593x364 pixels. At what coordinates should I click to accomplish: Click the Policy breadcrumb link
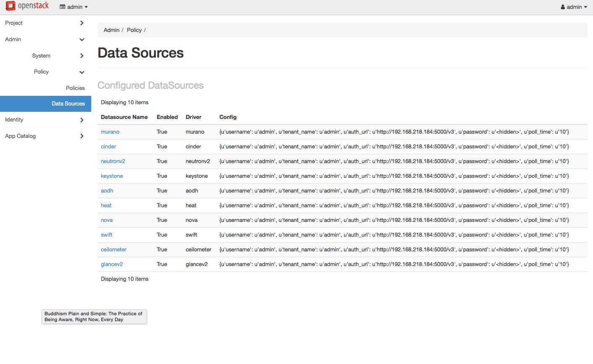point(134,30)
